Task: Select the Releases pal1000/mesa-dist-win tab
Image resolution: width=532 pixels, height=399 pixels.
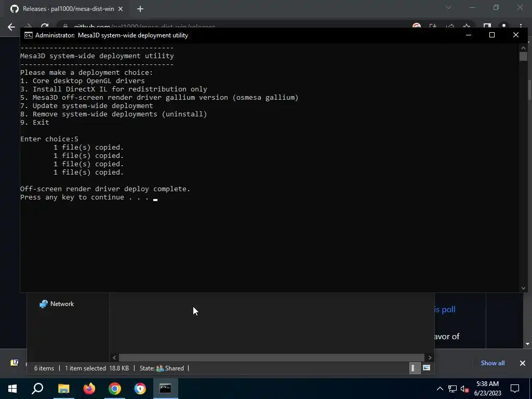Action: click(68, 9)
